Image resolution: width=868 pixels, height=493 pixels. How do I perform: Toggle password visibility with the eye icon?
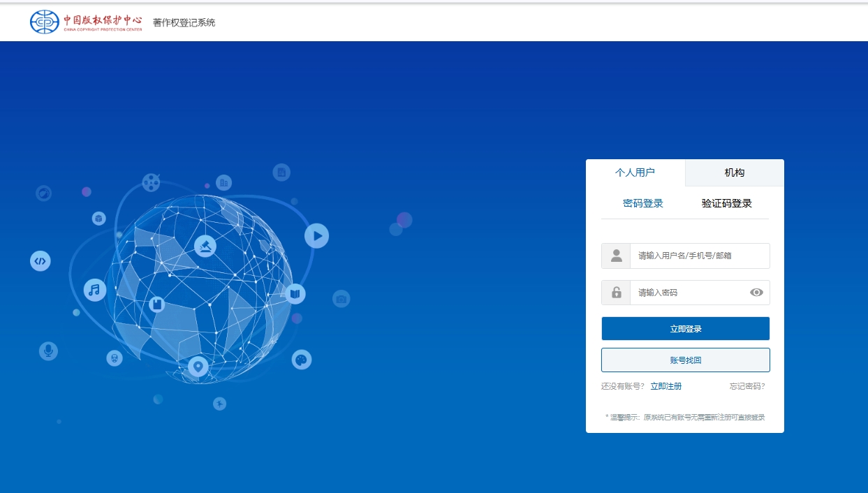[756, 293]
